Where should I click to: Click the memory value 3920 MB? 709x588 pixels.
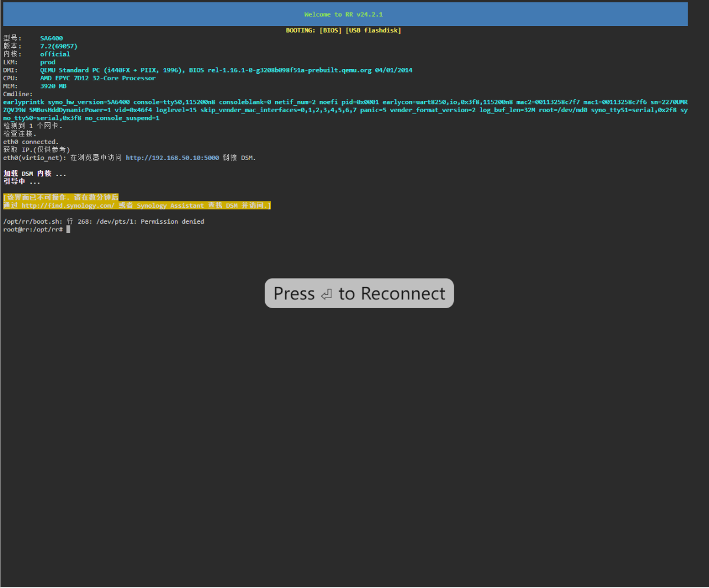pos(53,86)
